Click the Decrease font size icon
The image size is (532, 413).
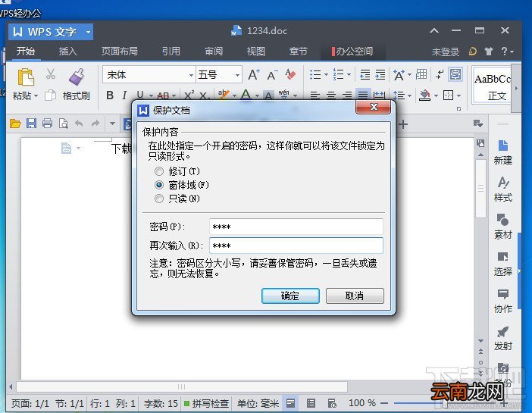(272, 75)
